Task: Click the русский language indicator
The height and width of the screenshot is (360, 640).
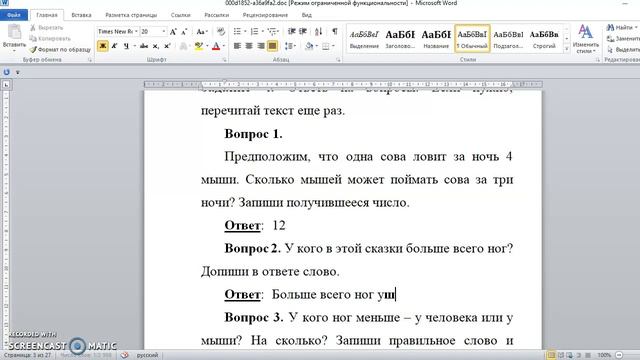Action: (x=147, y=355)
